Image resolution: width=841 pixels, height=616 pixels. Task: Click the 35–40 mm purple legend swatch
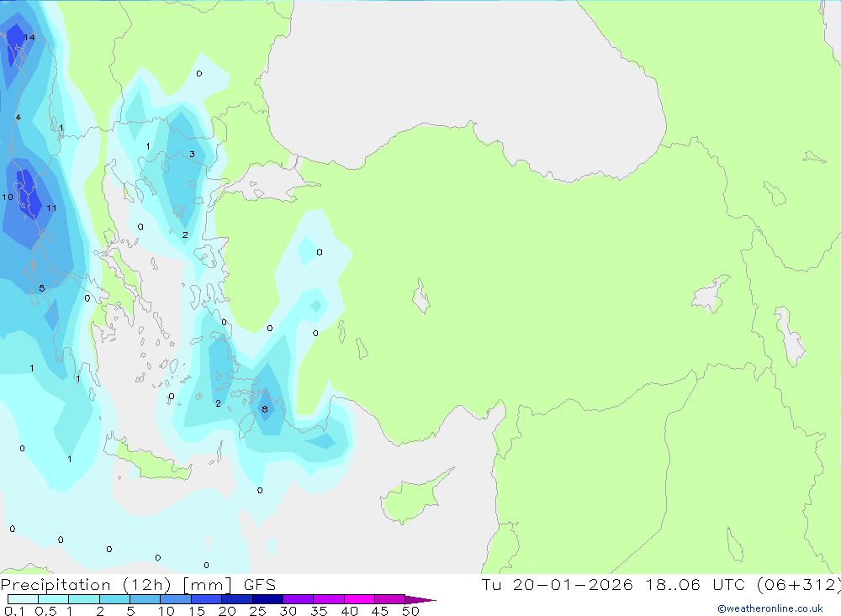(328, 599)
